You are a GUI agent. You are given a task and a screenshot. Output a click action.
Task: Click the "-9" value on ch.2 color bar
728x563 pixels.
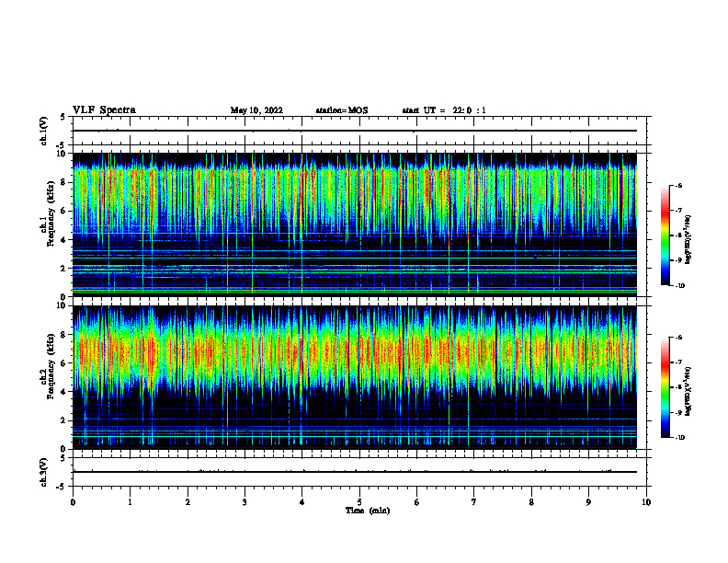point(678,412)
